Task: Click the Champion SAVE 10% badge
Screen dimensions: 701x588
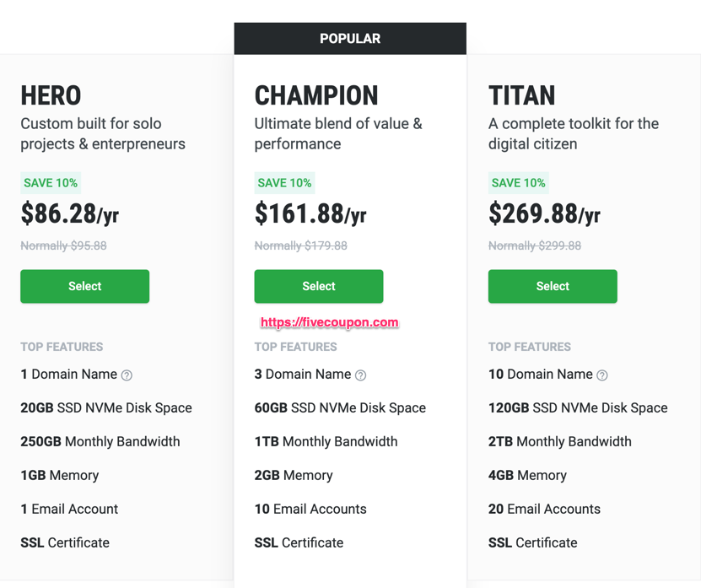Action: pyautogui.click(x=285, y=183)
